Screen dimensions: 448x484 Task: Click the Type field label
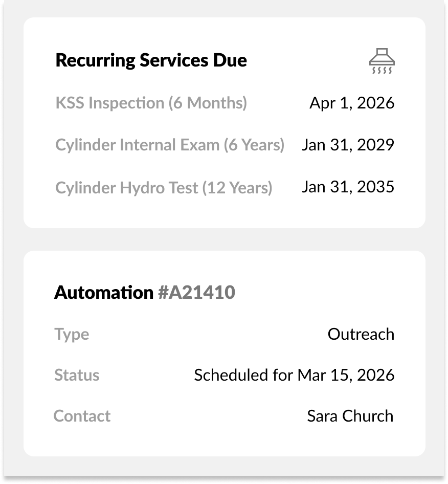[x=72, y=334]
